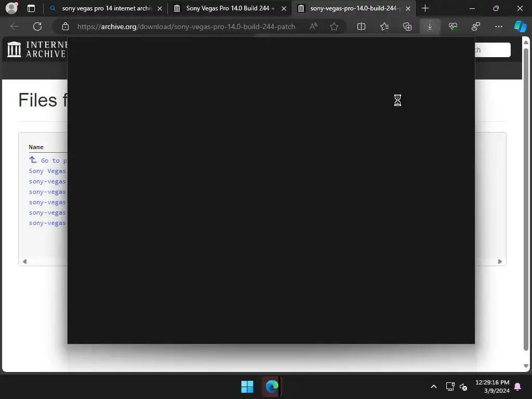
Task: Close the active sony-vegas-pro patch tab
Action: [408, 8]
